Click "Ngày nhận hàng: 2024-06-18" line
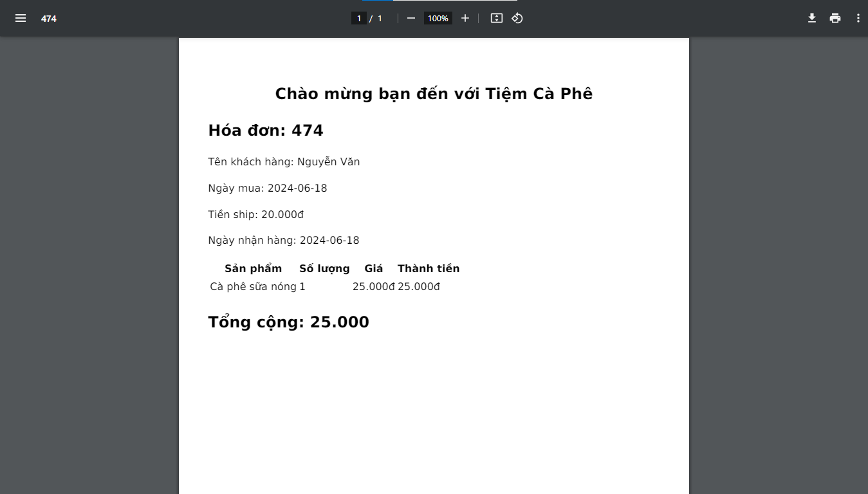The image size is (868, 494). [284, 241]
